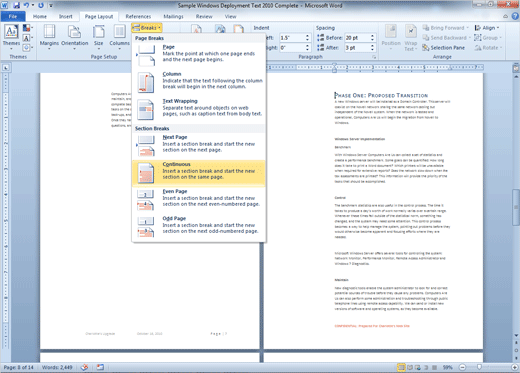This screenshot has height=373, width=520.
Task: Customize Quick Access Toolbar dropdown
Action: tap(51, 5)
